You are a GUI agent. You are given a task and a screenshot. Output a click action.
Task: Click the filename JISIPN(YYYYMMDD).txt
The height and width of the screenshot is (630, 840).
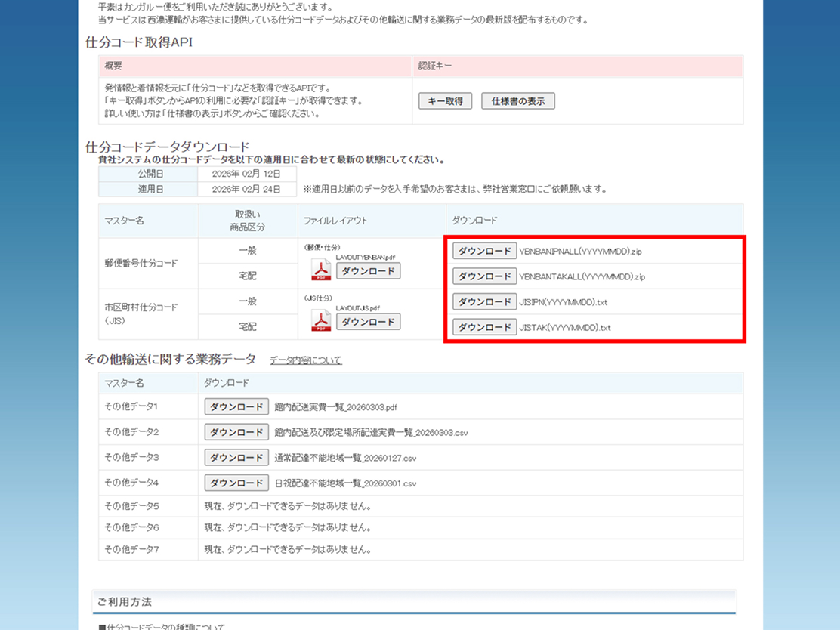[x=563, y=302]
